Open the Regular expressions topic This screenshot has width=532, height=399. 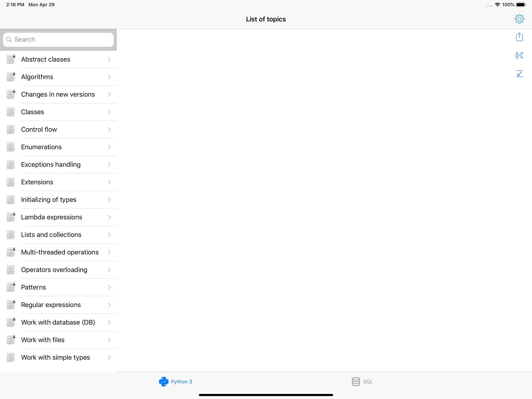point(51,305)
